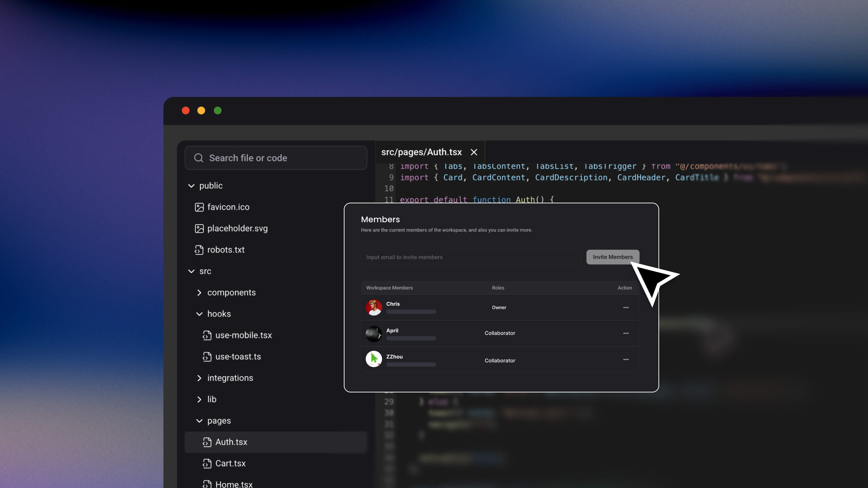Open favicon.ico in the file tree
The image size is (868, 488).
(228, 207)
